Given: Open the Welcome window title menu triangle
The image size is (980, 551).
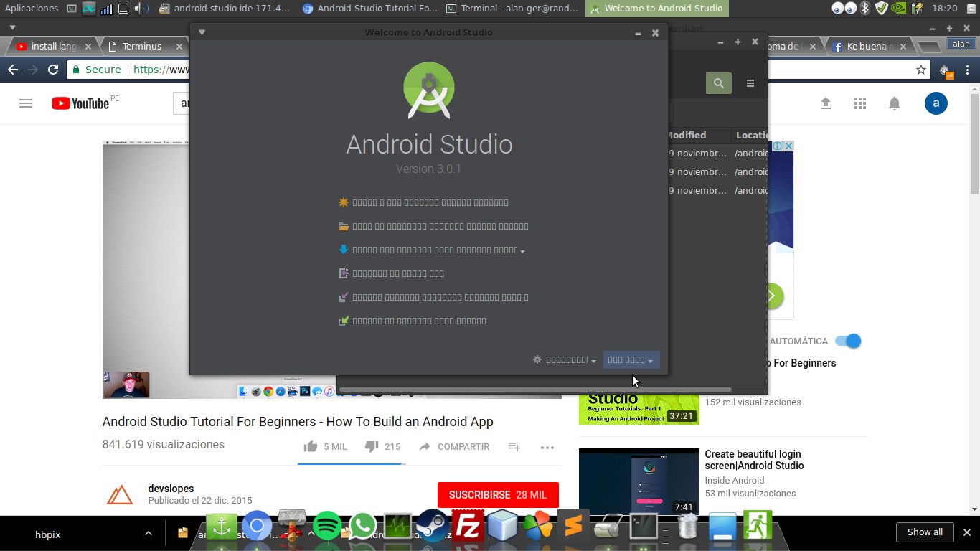Looking at the screenshot, I should tap(202, 32).
